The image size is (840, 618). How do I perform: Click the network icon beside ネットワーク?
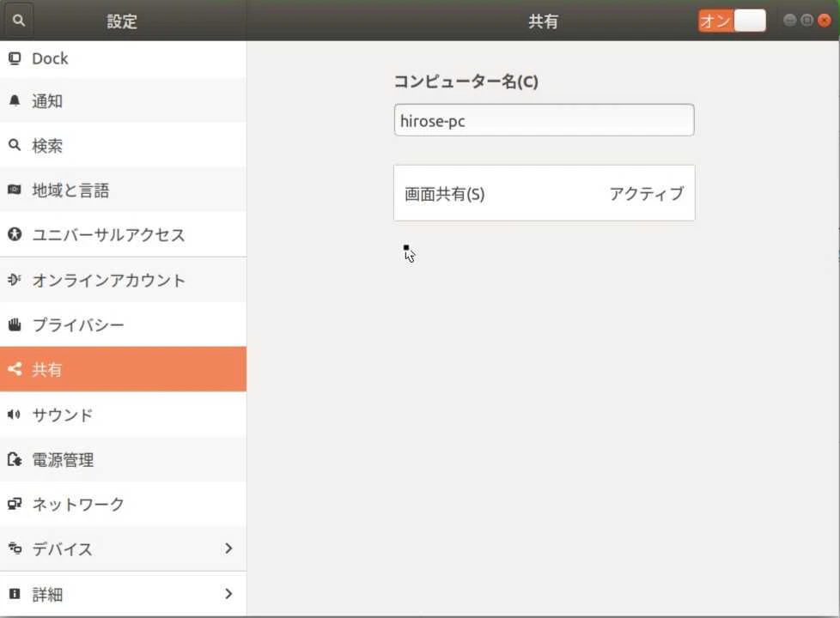coord(15,504)
